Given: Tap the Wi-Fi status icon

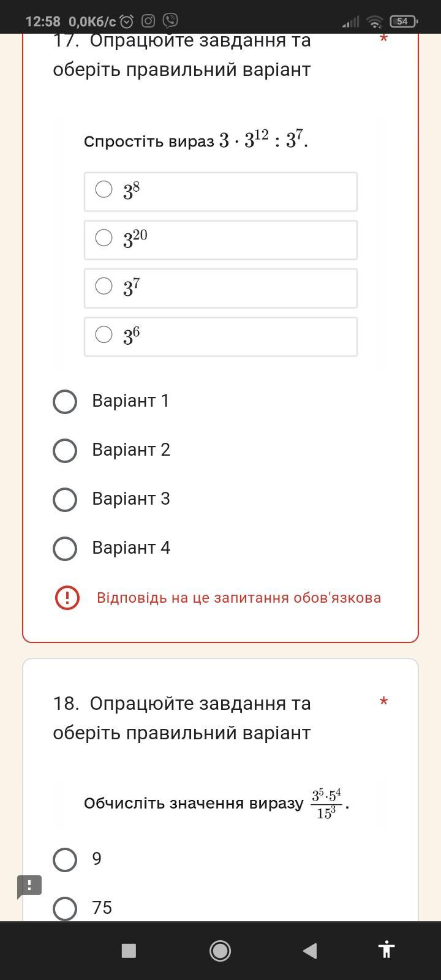Looking at the screenshot, I should [374, 21].
